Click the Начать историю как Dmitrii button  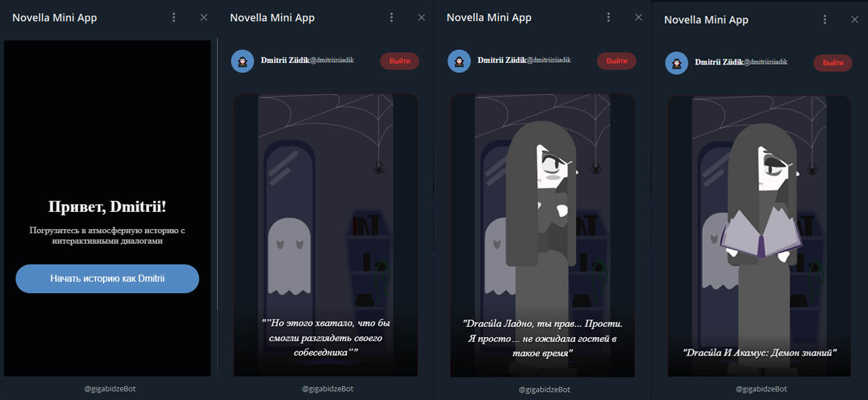coord(107,278)
